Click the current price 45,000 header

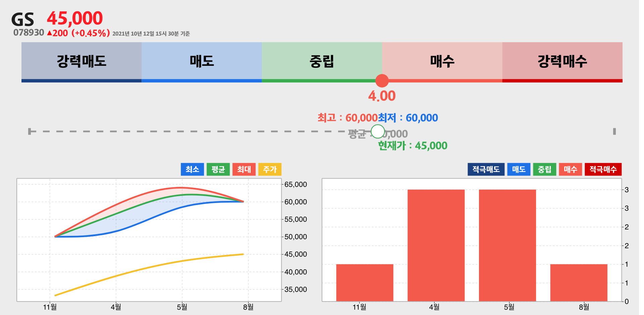click(x=75, y=18)
